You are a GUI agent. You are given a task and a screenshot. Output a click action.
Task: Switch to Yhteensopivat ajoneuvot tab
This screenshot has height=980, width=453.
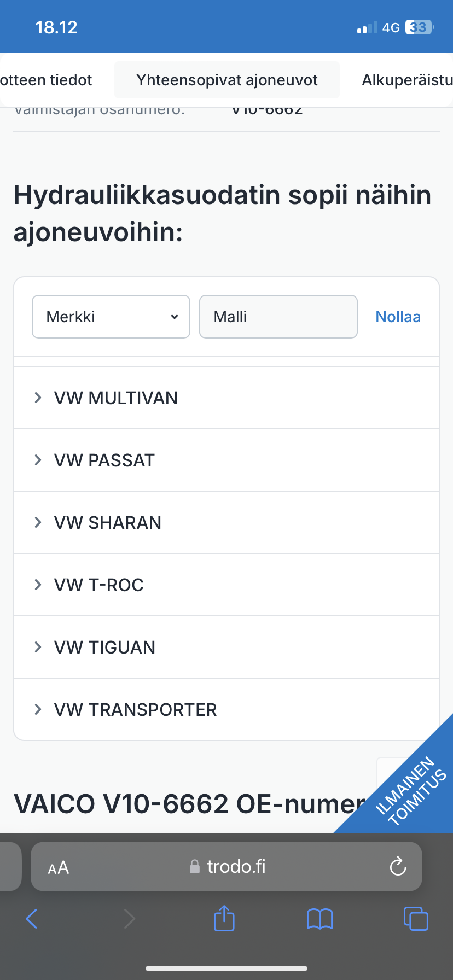[227, 80]
